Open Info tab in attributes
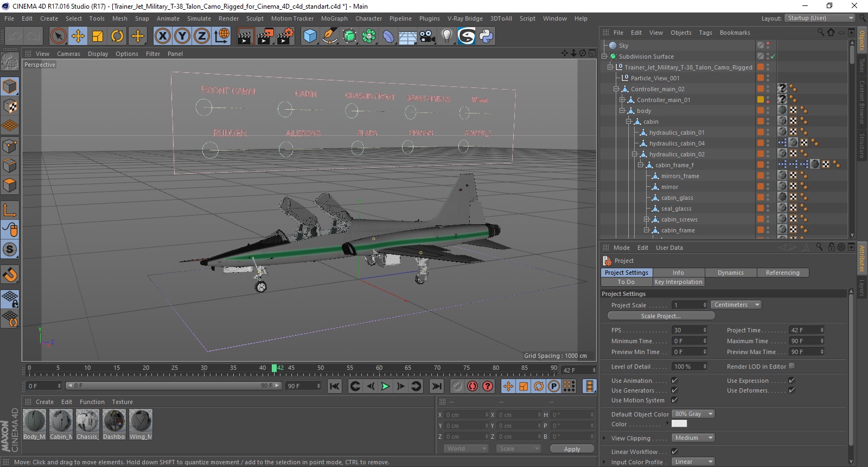The image size is (868, 467). 678,273
